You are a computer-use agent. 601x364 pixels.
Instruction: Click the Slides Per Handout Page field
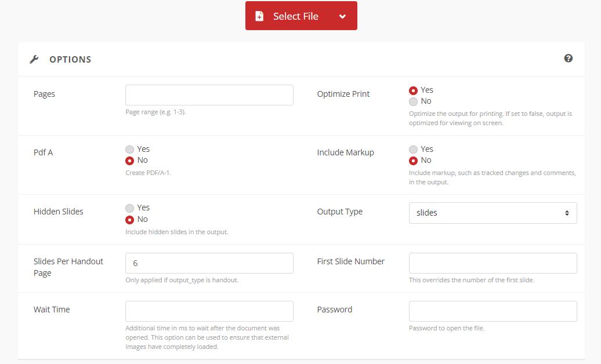(209, 263)
